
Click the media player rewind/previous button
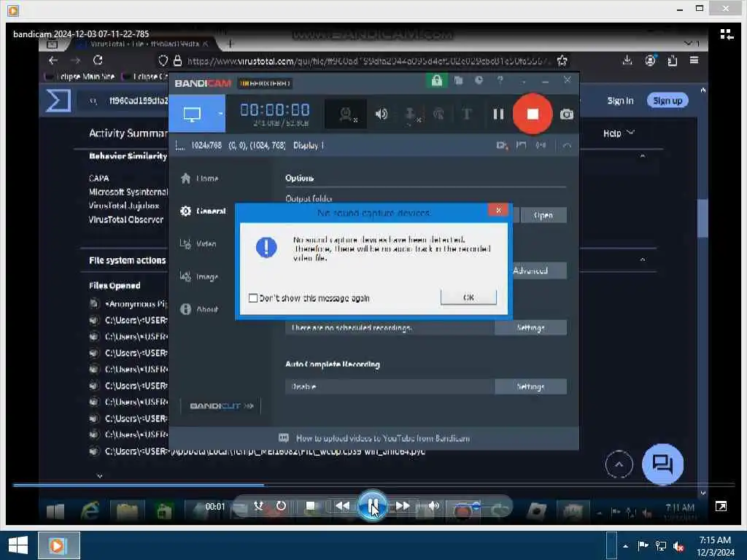click(343, 506)
